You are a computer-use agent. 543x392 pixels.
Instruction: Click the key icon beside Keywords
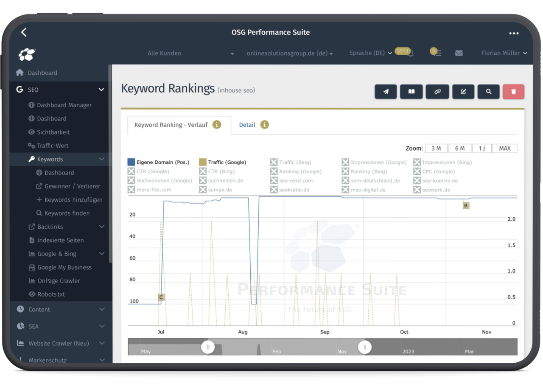click(x=31, y=159)
